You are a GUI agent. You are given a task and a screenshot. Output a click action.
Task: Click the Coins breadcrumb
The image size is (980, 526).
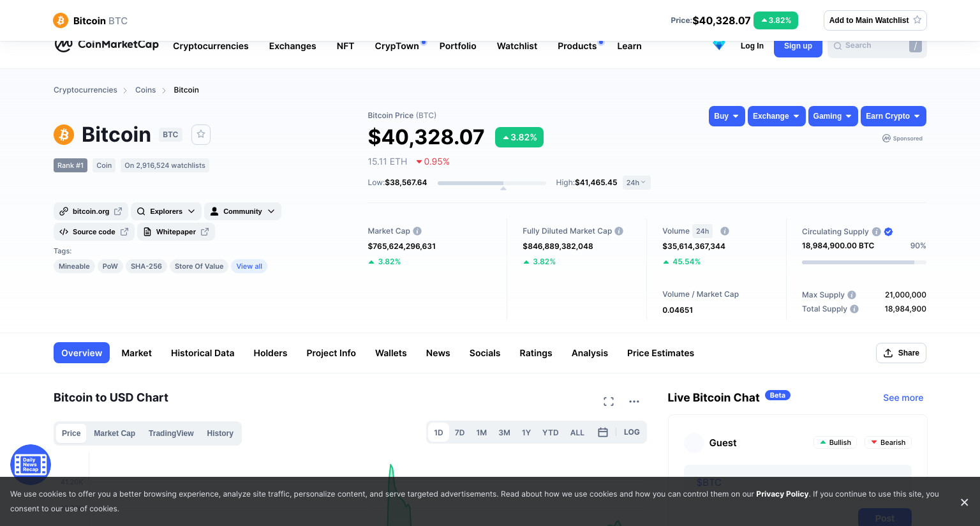[145, 90]
